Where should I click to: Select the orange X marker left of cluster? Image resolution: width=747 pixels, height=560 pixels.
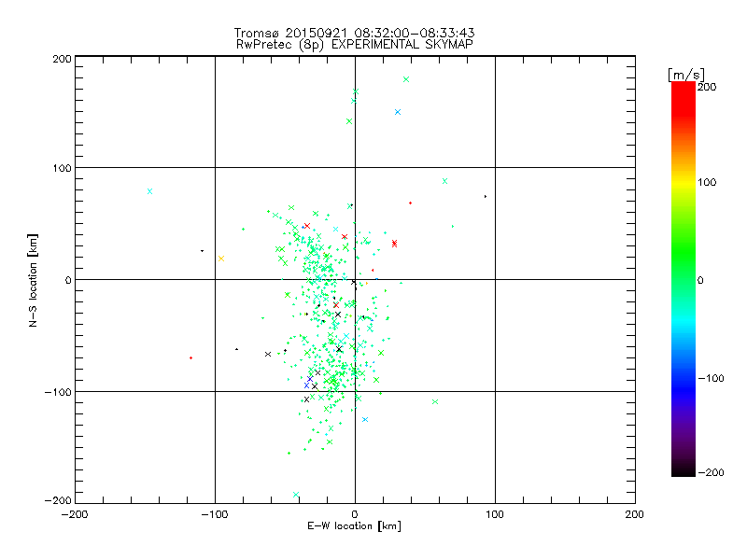(220, 259)
